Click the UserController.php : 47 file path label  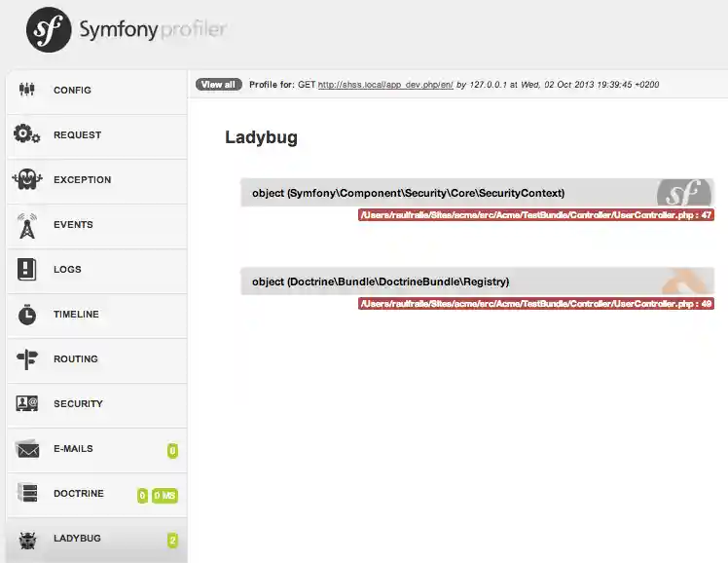click(x=536, y=215)
